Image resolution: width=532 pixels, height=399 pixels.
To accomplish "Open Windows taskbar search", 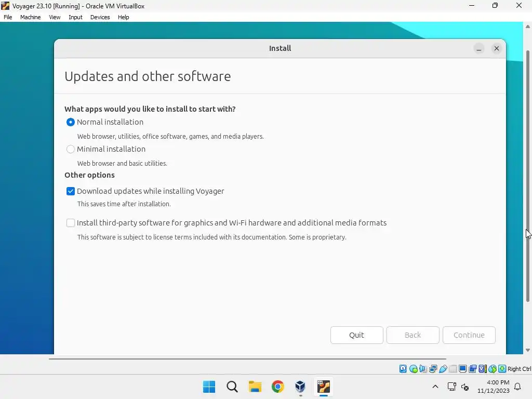I will 232,387.
